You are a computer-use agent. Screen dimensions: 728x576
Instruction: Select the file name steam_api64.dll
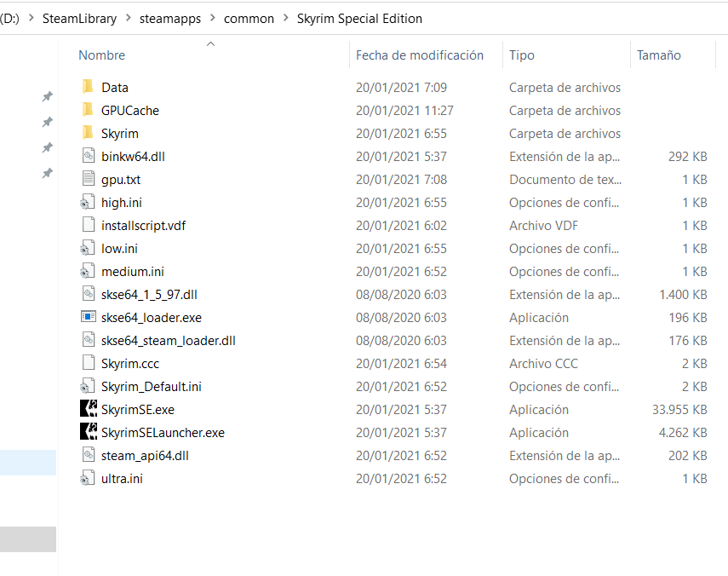(145, 456)
